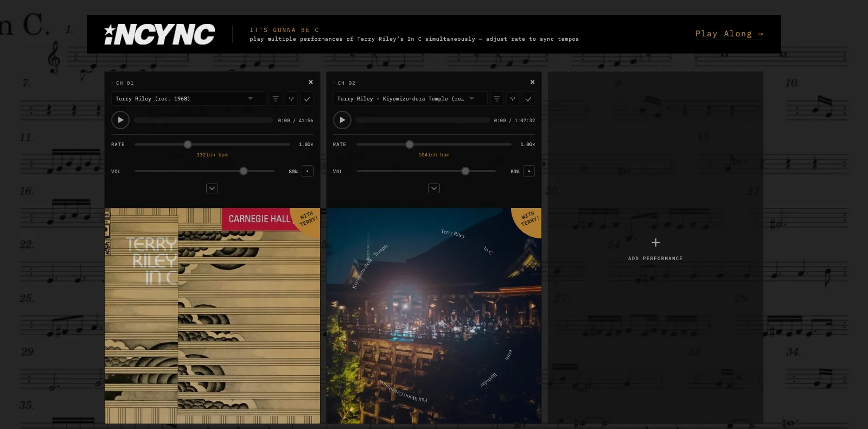The image size is (868, 429).
Task: Click the 'IT'S GONNA BE C' tagline
Action: [284, 30]
